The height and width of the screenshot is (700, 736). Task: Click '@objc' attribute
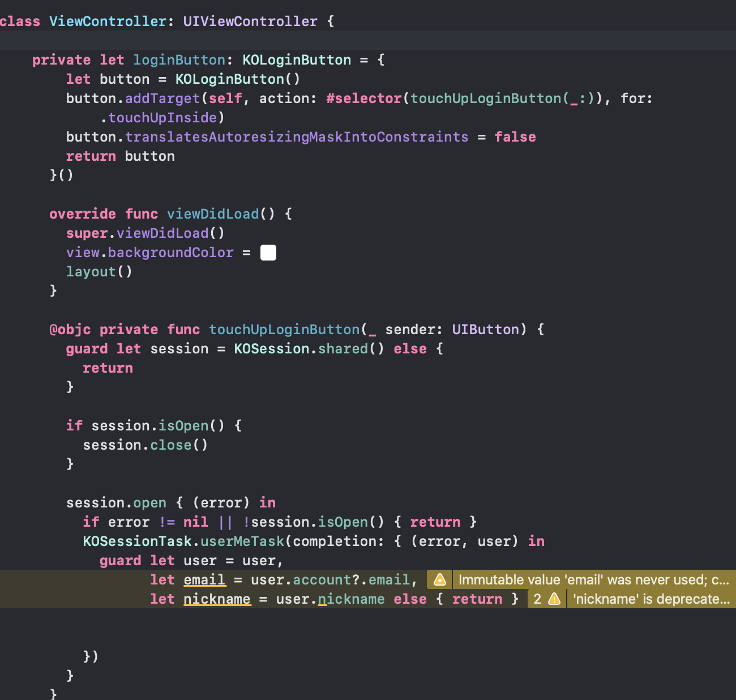(x=70, y=330)
